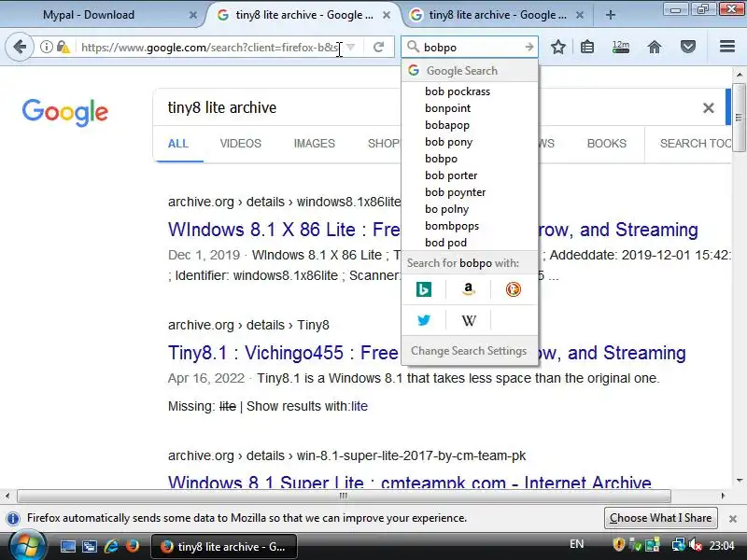Image resolution: width=747 pixels, height=560 pixels.
Task: Reload the current page
Action: click(x=379, y=47)
